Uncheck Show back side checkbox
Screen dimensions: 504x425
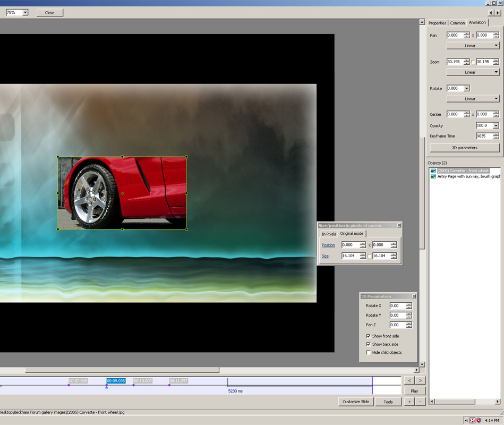click(369, 344)
